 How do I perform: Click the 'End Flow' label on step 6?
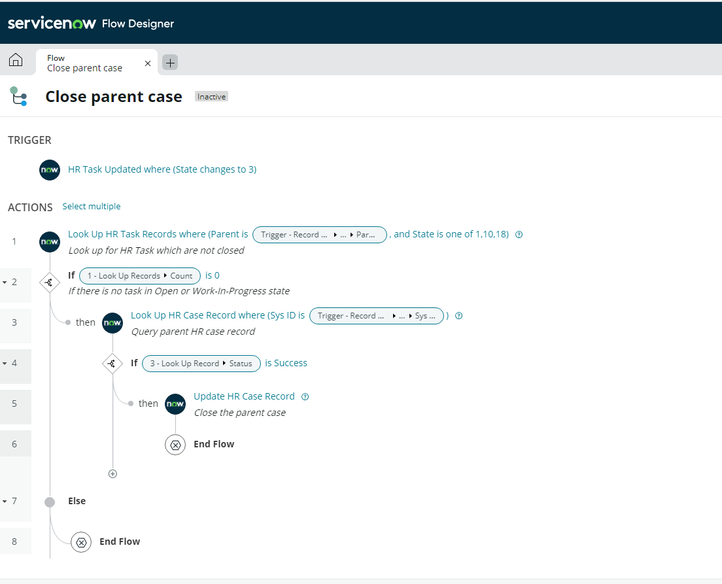coord(214,444)
